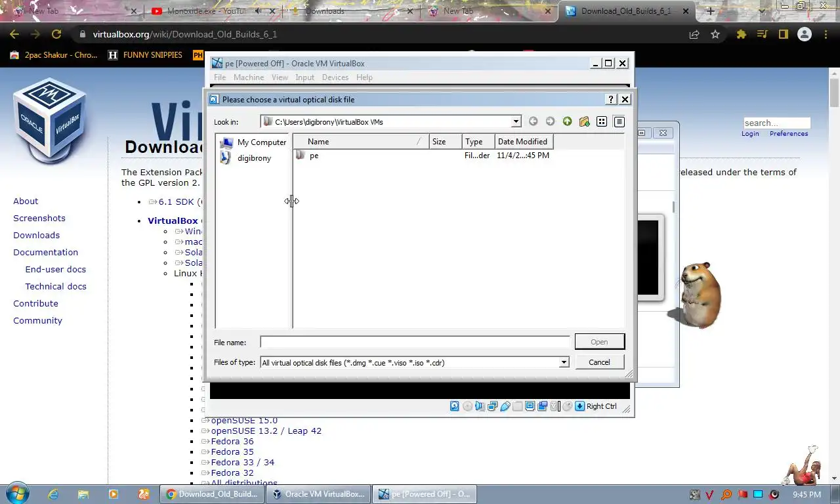840x504 pixels.
Task: Click the website search box
Action: click(x=777, y=123)
